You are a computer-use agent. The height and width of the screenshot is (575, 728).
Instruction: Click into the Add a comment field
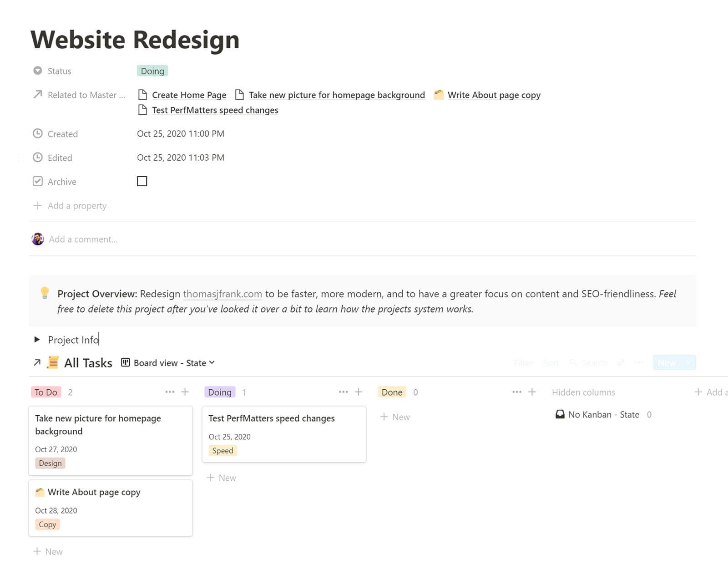(83, 239)
